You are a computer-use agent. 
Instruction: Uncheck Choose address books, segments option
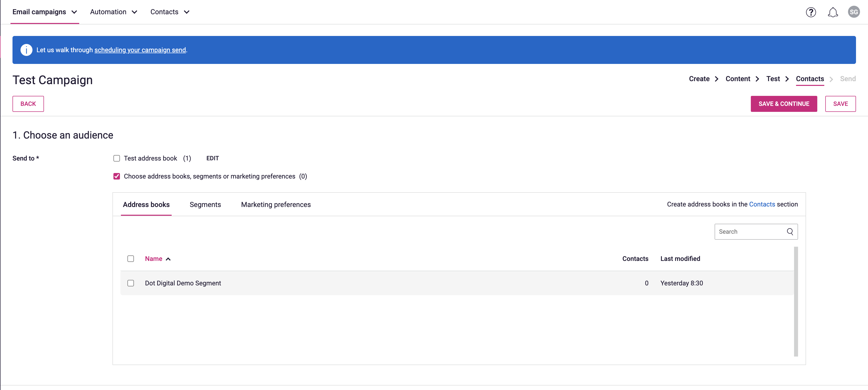click(117, 177)
